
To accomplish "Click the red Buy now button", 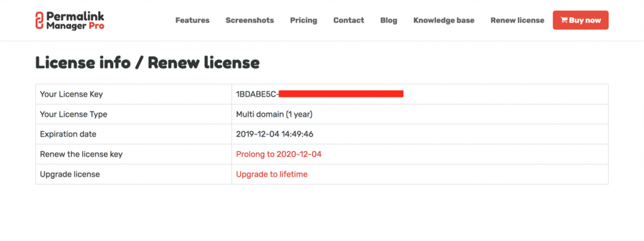I will click(580, 20).
